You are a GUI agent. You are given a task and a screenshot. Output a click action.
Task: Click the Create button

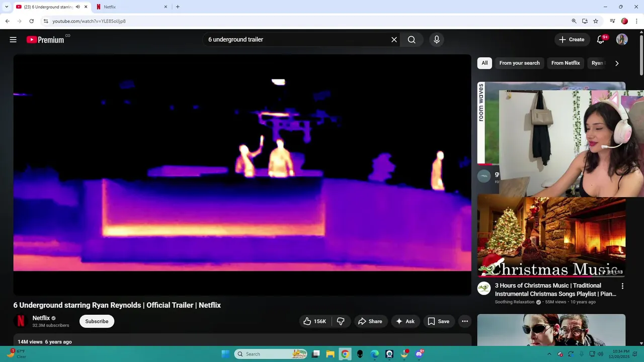[x=572, y=40]
